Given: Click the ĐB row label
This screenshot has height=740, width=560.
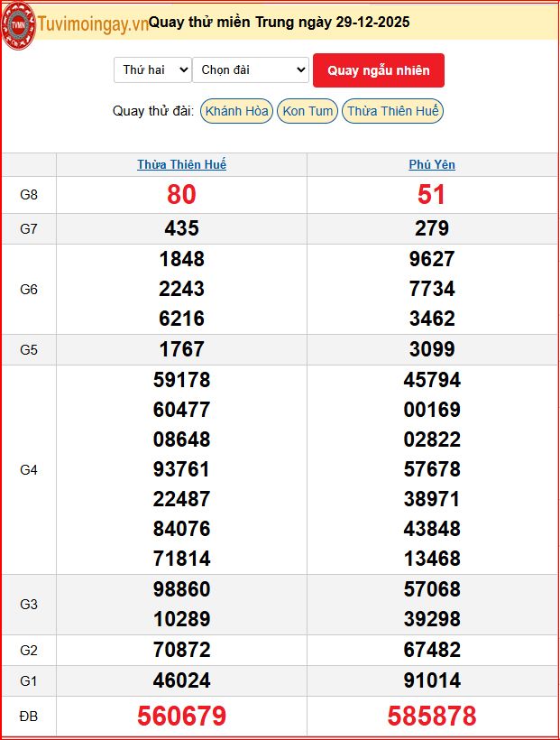Looking at the screenshot, I should pyautogui.click(x=29, y=717).
